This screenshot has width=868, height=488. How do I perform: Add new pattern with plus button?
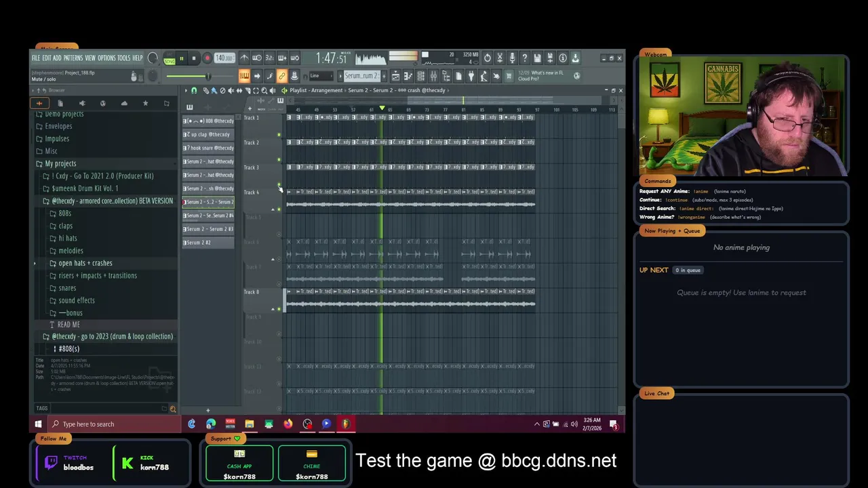coord(384,76)
